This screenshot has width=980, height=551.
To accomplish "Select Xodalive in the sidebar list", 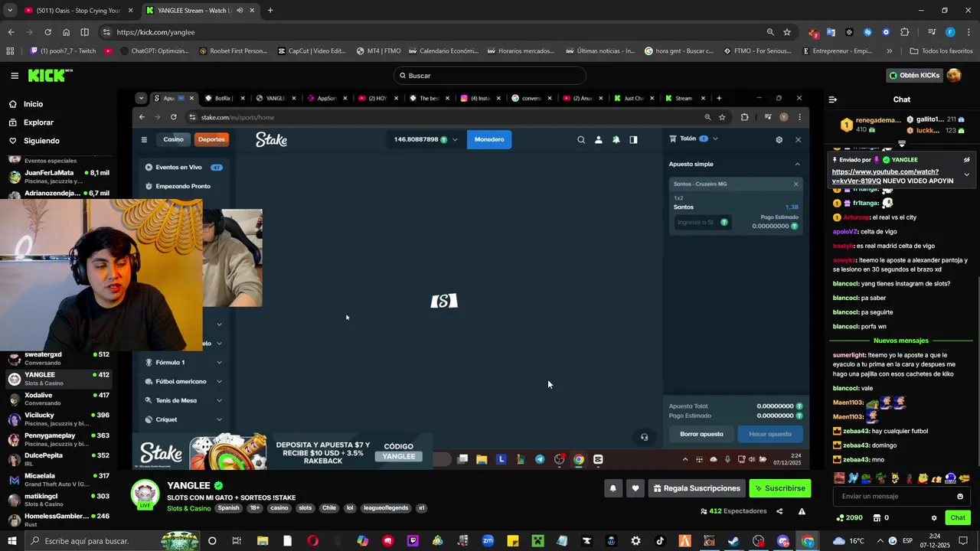I will click(57, 399).
